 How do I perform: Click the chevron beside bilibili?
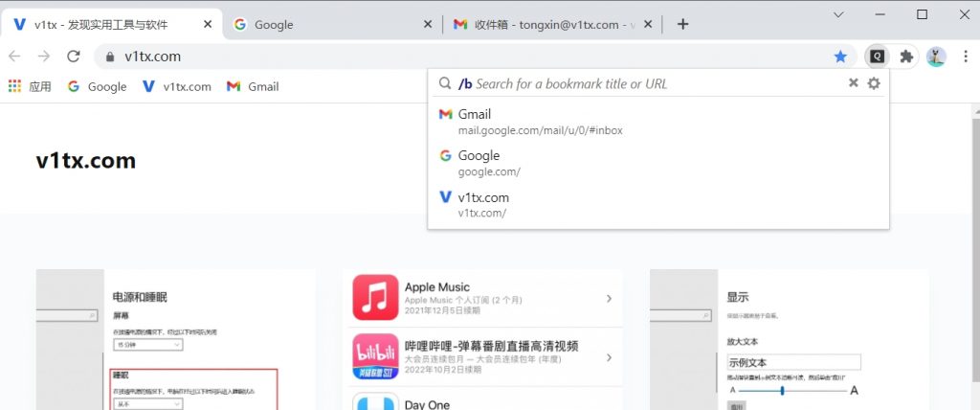(609, 357)
